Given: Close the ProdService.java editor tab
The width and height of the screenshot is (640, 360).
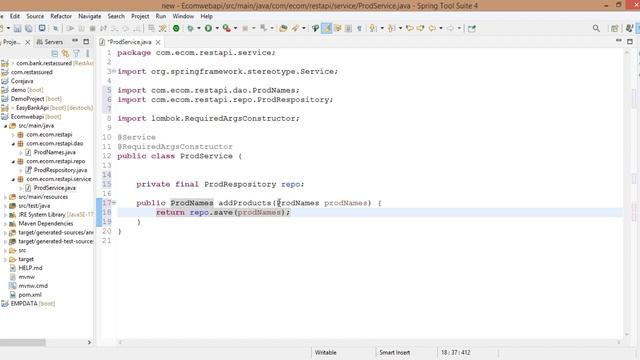Looking at the screenshot, I should [158, 42].
